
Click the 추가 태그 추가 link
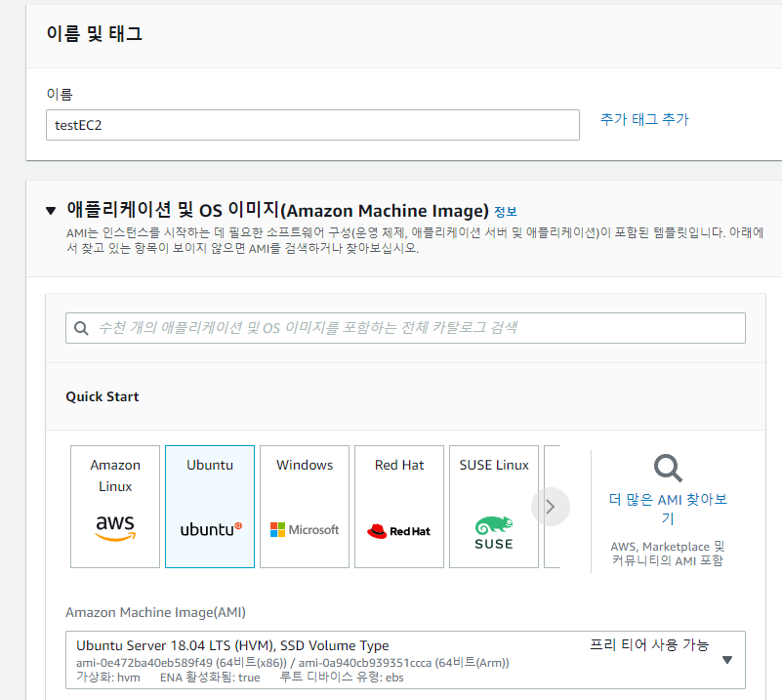tap(644, 120)
